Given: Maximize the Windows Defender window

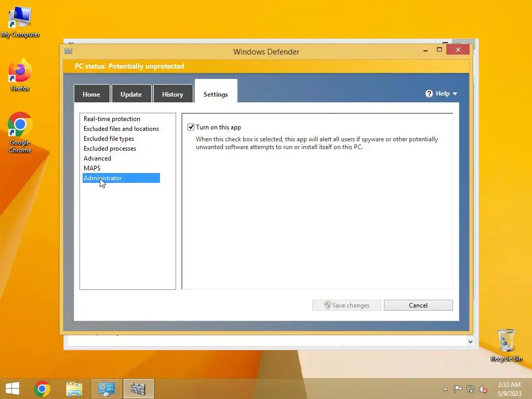Looking at the screenshot, I should [x=440, y=49].
